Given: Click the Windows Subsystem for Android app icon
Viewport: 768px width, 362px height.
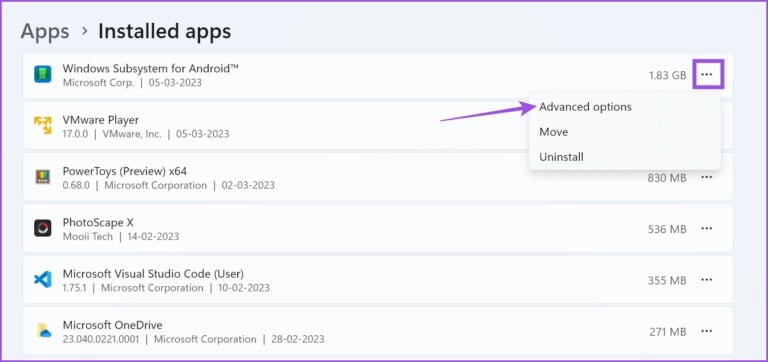Looking at the screenshot, I should click(x=43, y=75).
